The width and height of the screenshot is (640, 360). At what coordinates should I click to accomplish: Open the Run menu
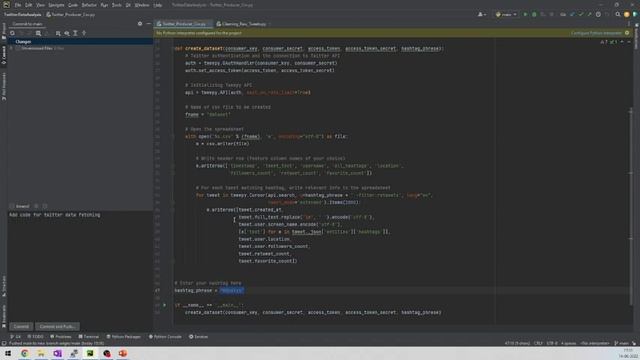pos(104,5)
